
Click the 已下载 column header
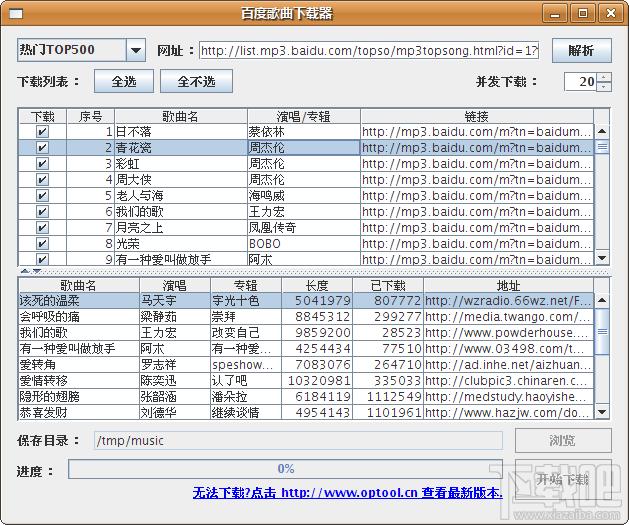tap(388, 285)
